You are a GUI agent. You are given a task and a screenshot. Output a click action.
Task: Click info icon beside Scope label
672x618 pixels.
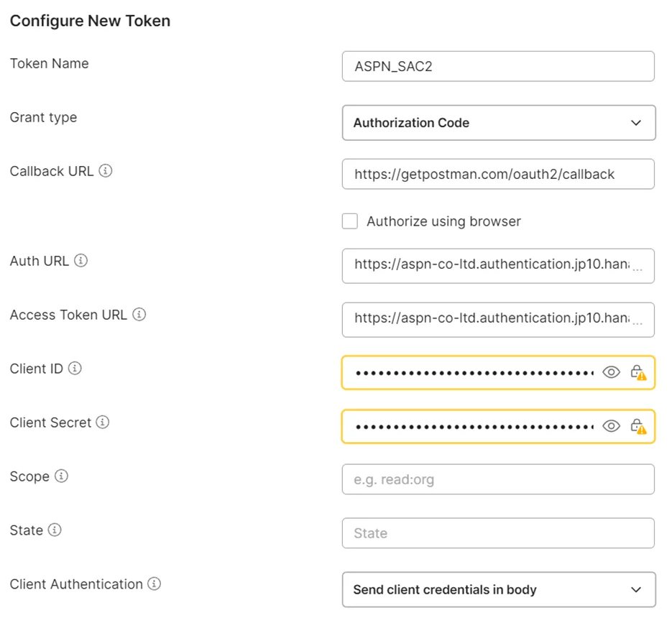pos(62,476)
